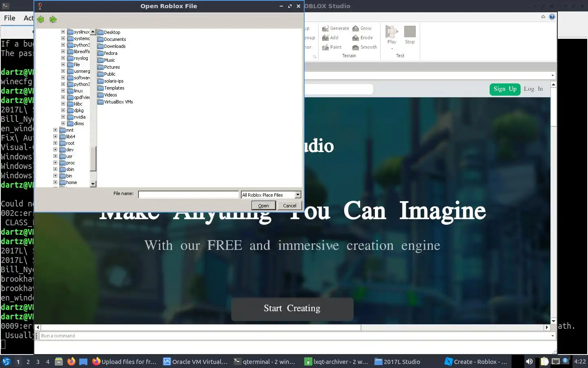
Task: Switch to virtual desktop 2
Action: 28,361
